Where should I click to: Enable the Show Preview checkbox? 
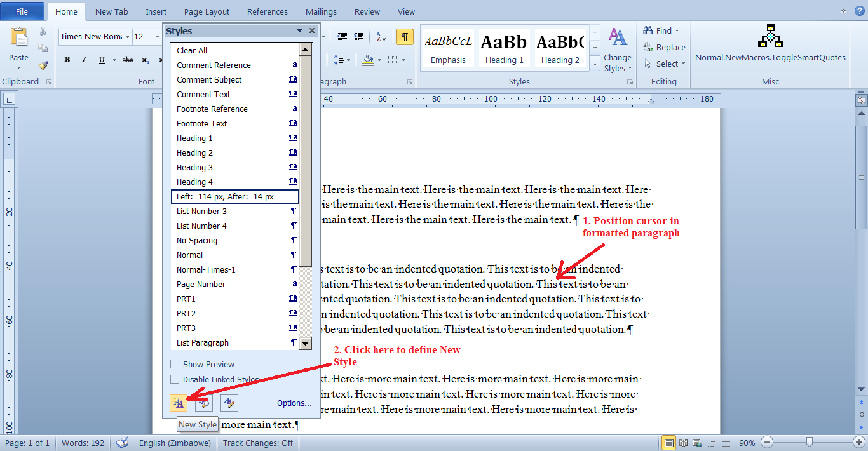(175, 365)
